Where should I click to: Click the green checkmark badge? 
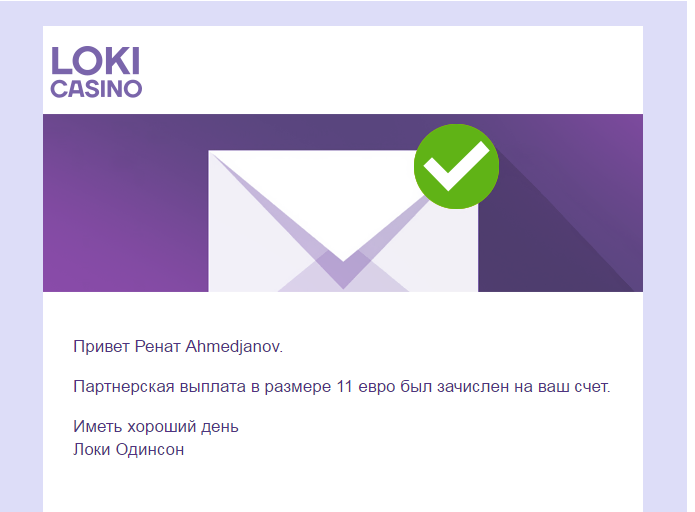pyautogui.click(x=456, y=167)
